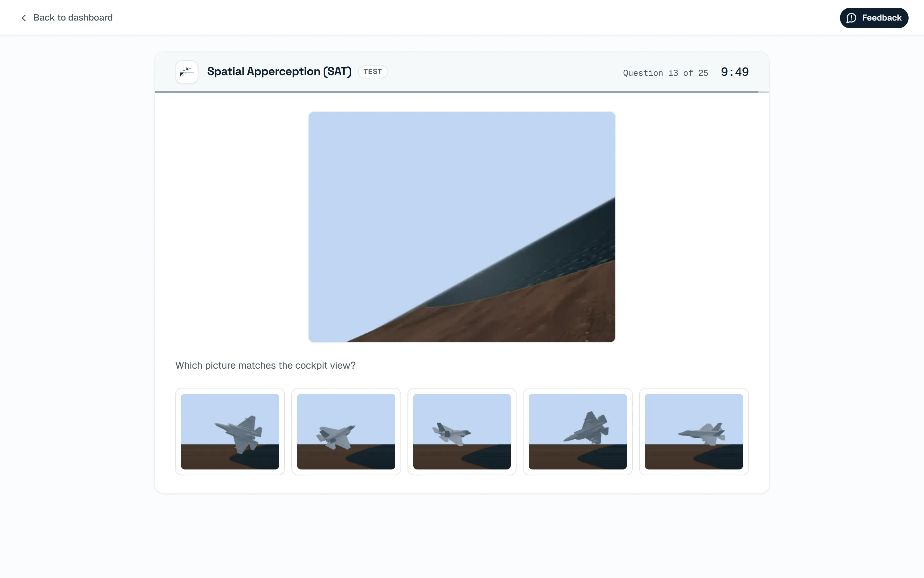Click the 9:49 countdown timer

coord(734,72)
